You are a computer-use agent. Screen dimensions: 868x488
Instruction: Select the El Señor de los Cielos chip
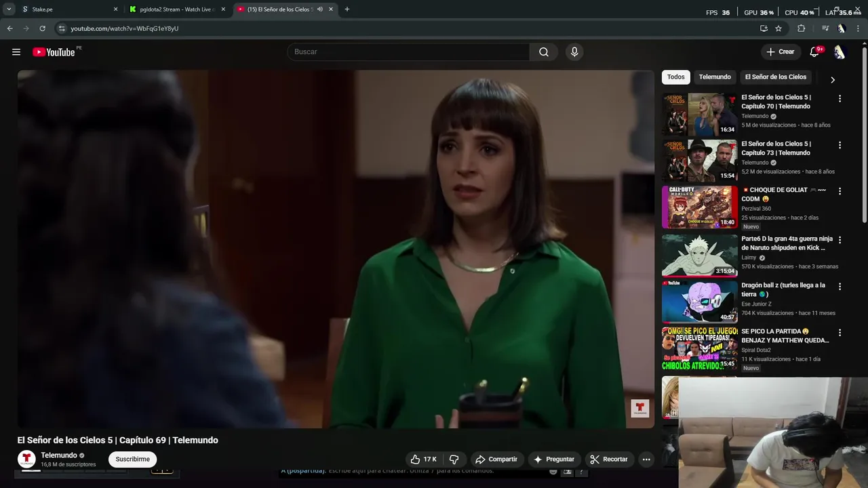776,77
